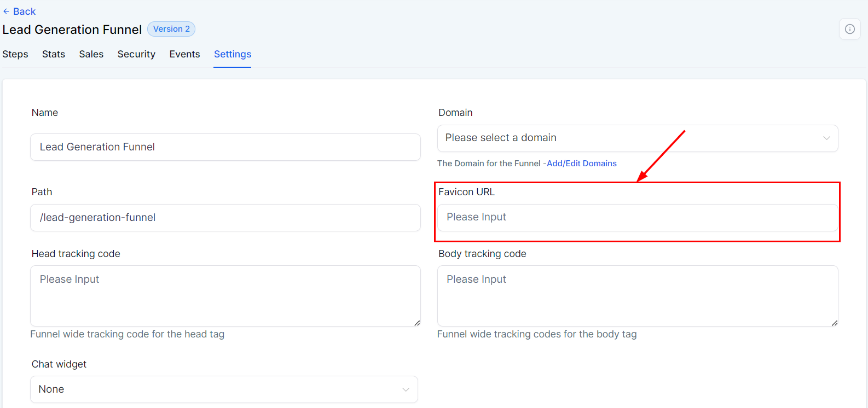Focus the Path input field
The width and height of the screenshot is (868, 408).
coord(225,218)
